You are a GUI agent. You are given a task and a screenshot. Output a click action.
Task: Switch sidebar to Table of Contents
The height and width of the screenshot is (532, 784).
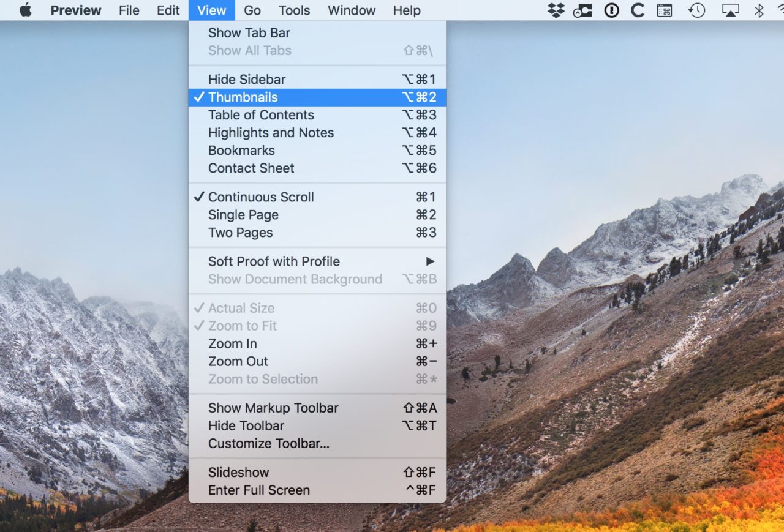317,114
